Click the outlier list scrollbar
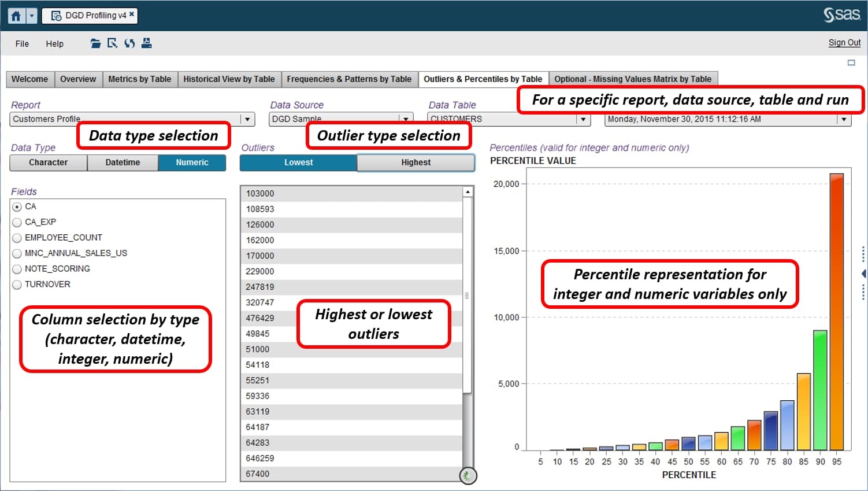Viewport: 868px width, 491px height. tap(467, 296)
